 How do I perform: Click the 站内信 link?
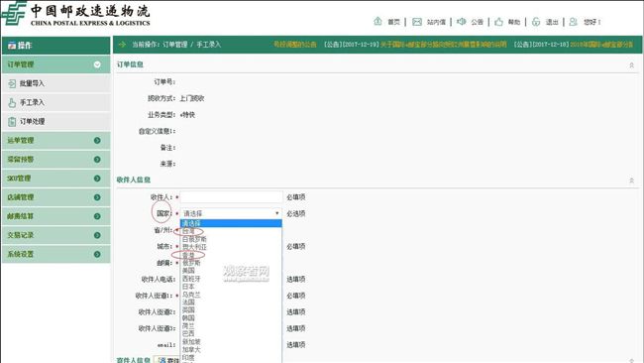[x=436, y=22]
